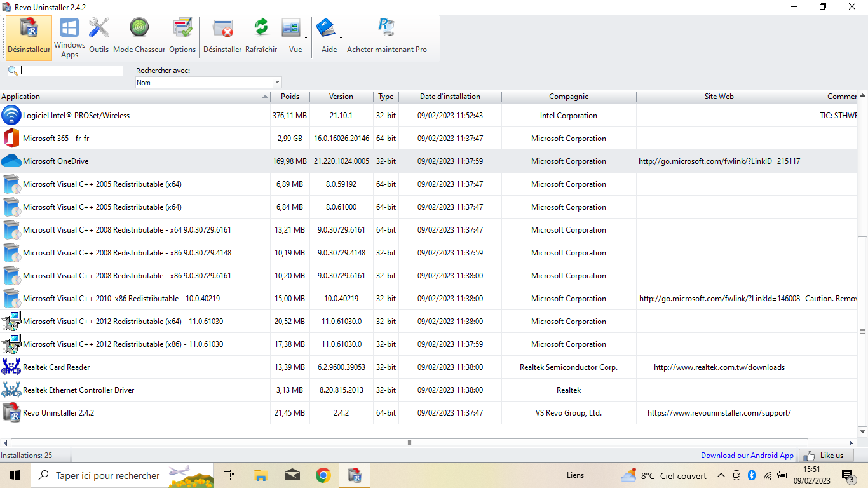868x488 pixels.
Task: Click the Vue view icon
Action: coord(291,29)
